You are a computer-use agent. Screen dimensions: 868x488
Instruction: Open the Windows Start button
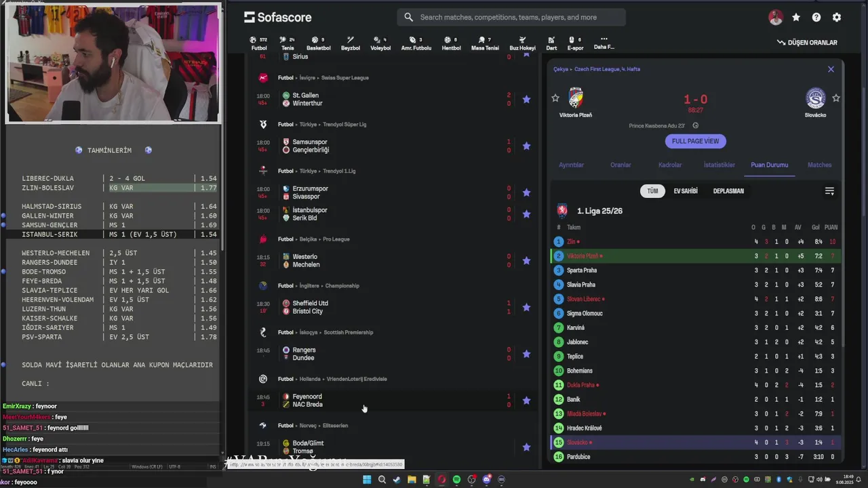pos(367,479)
